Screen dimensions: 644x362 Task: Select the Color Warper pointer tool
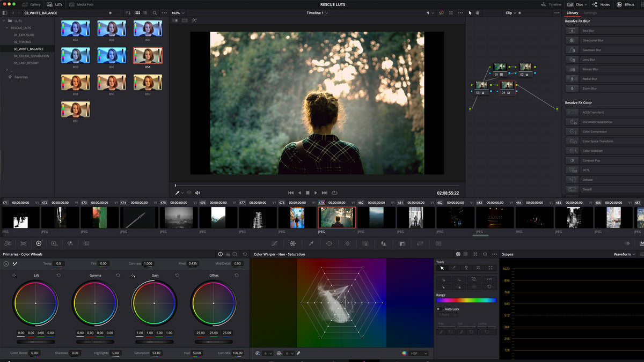(x=442, y=268)
